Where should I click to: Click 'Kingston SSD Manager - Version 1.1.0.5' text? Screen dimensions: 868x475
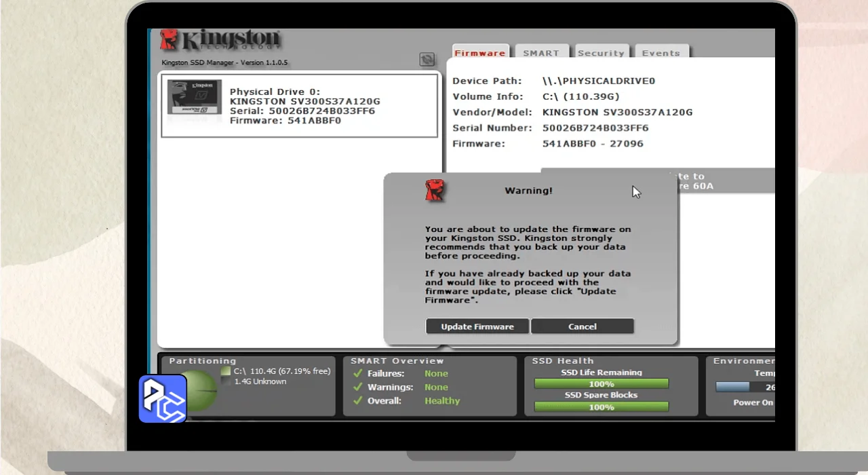[224, 62]
